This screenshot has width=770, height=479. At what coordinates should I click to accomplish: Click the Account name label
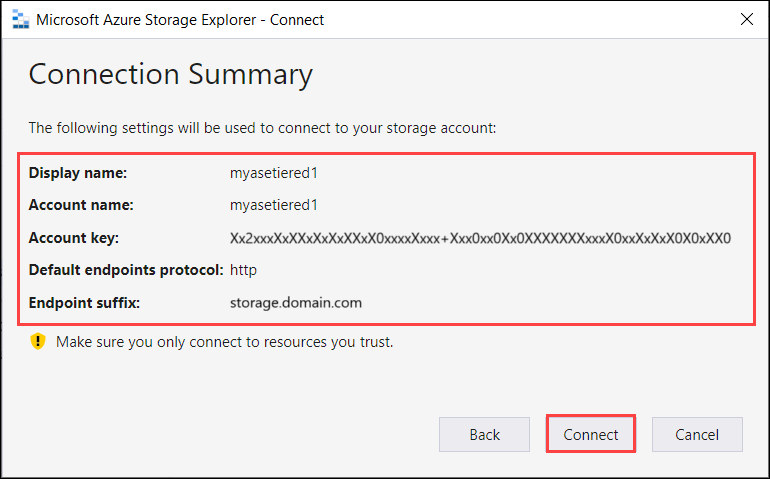tap(81, 205)
